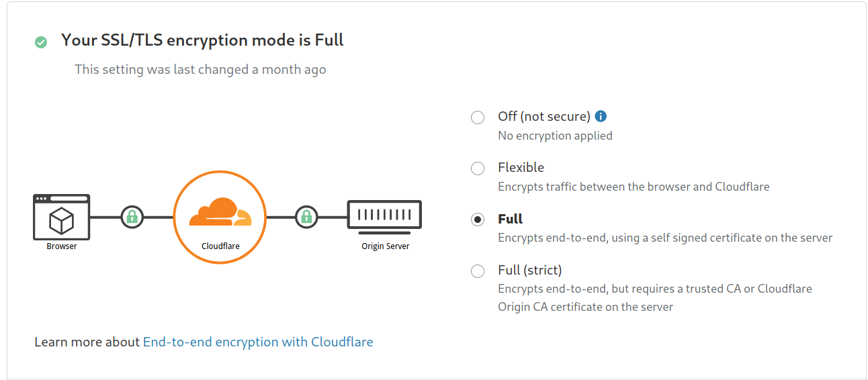Click the Flexible option label
Screen dimensions: 868x380
[x=521, y=167]
